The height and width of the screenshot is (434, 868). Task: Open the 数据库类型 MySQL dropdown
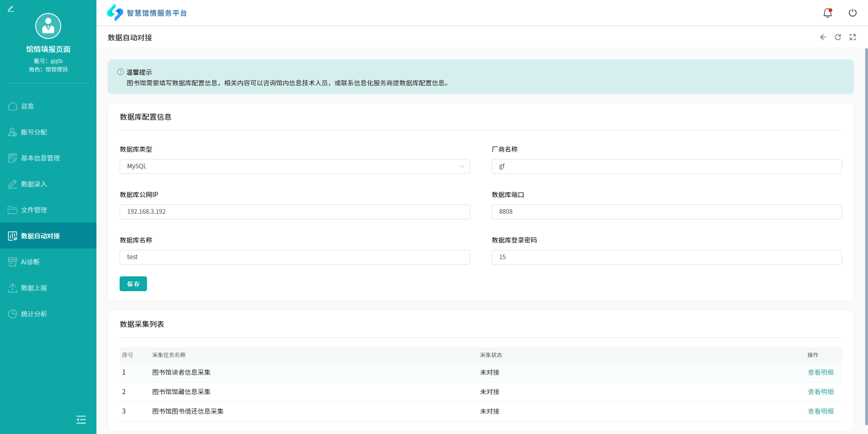294,166
